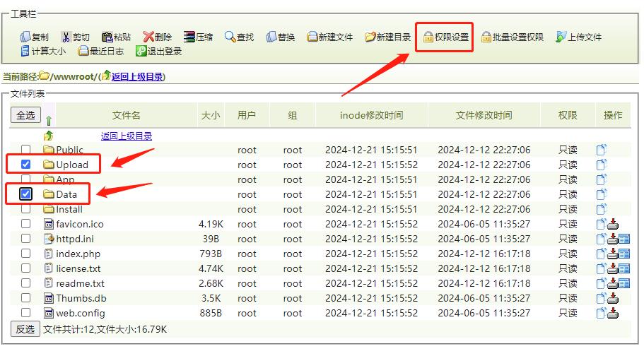The width and height of the screenshot is (644, 356).
Task: Tick the checkbox next to favicon.ico
Action: coord(26,224)
